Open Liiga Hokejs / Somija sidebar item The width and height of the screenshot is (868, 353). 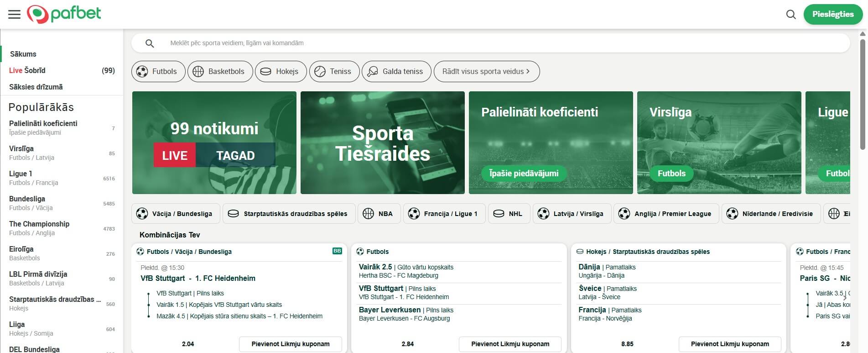click(x=62, y=329)
